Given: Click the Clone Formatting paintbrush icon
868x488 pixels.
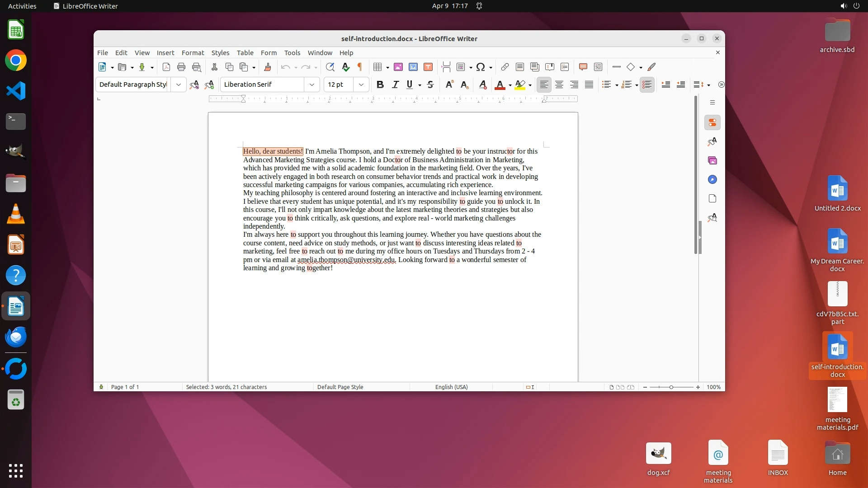Looking at the screenshot, I should pyautogui.click(x=267, y=67).
